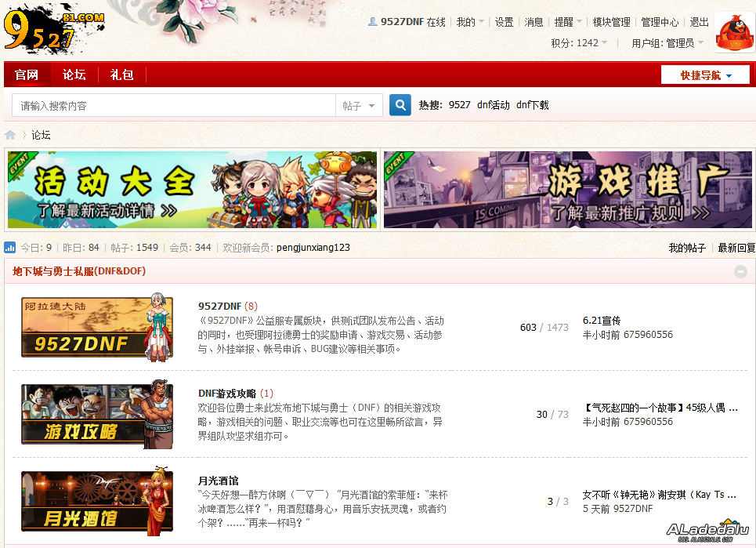Open the 游戏攻略 board image
Image resolution: width=756 pixels, height=548 pixels.
[97, 415]
